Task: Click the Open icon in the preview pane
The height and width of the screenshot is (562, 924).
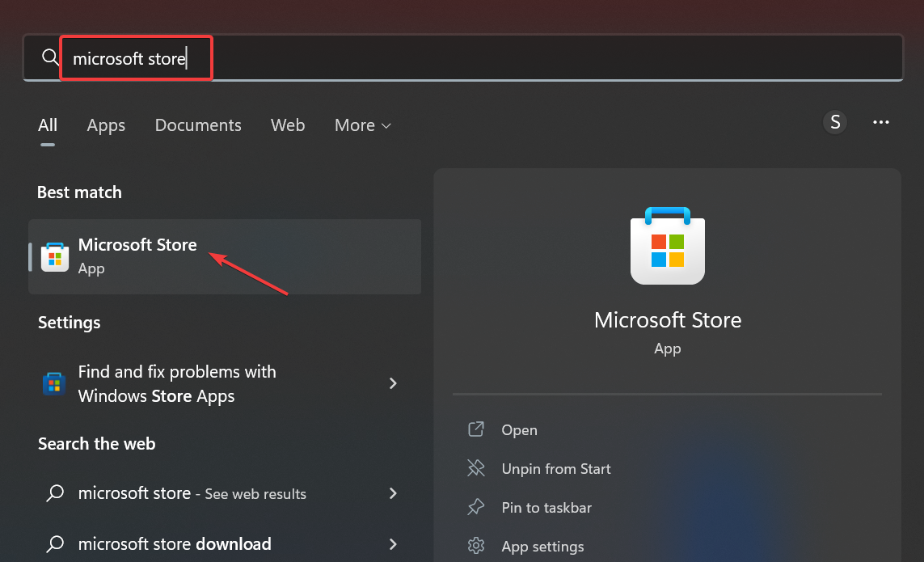Action: click(476, 429)
